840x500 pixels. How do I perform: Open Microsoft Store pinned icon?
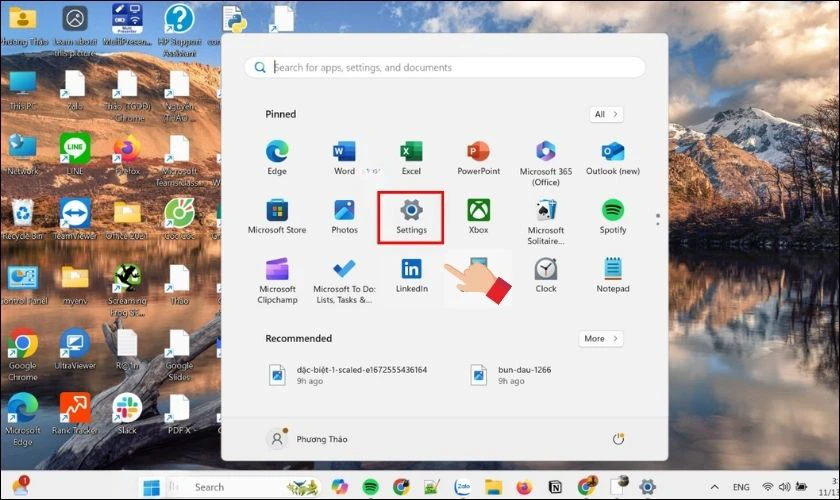(277, 214)
